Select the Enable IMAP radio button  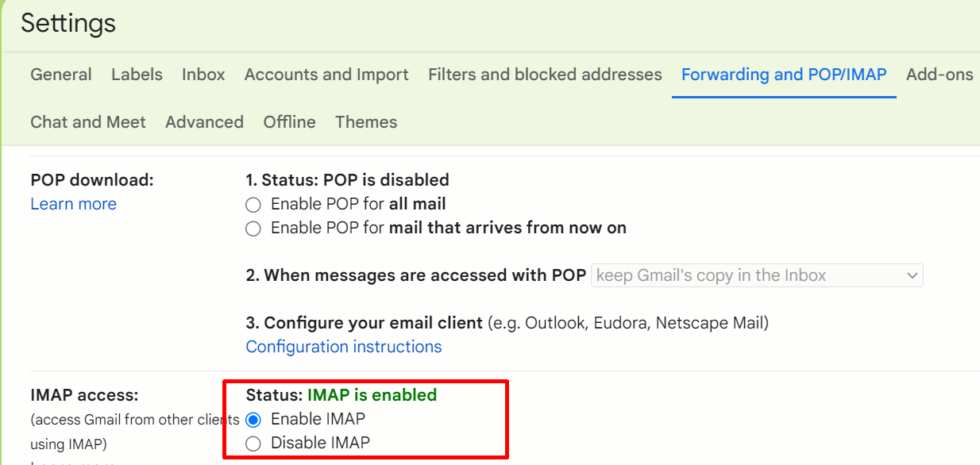(253, 419)
